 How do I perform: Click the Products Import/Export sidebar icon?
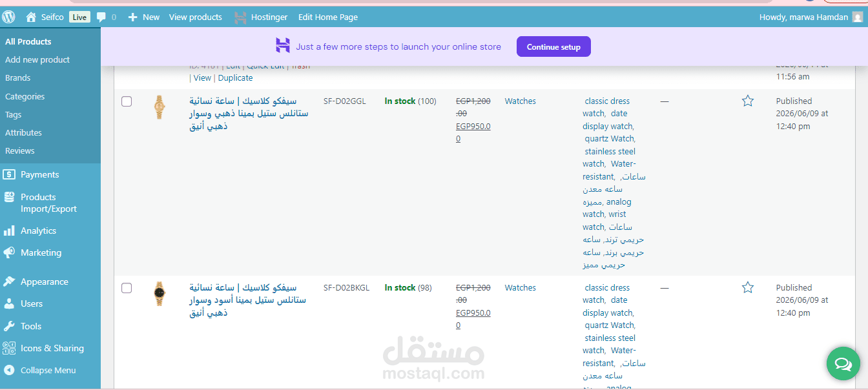[x=10, y=198]
